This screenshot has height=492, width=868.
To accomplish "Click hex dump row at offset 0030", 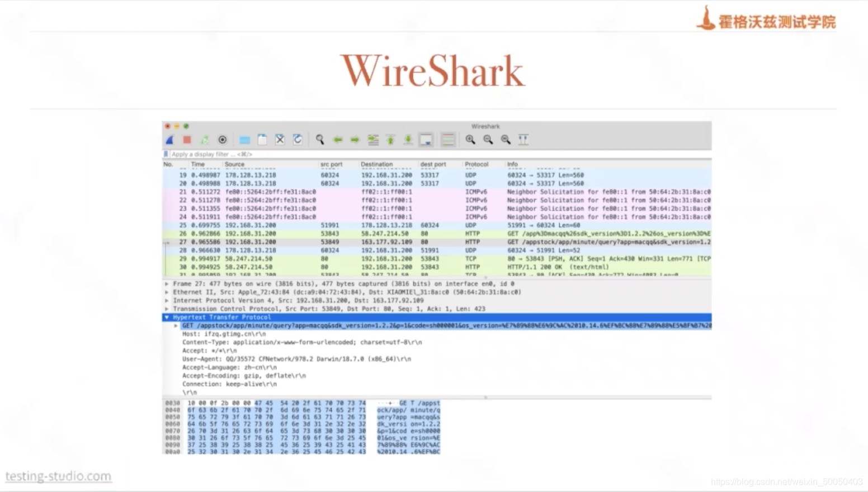I will pos(302,403).
